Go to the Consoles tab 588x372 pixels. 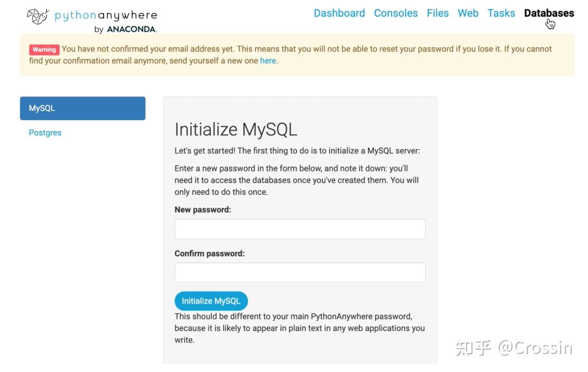tap(396, 13)
